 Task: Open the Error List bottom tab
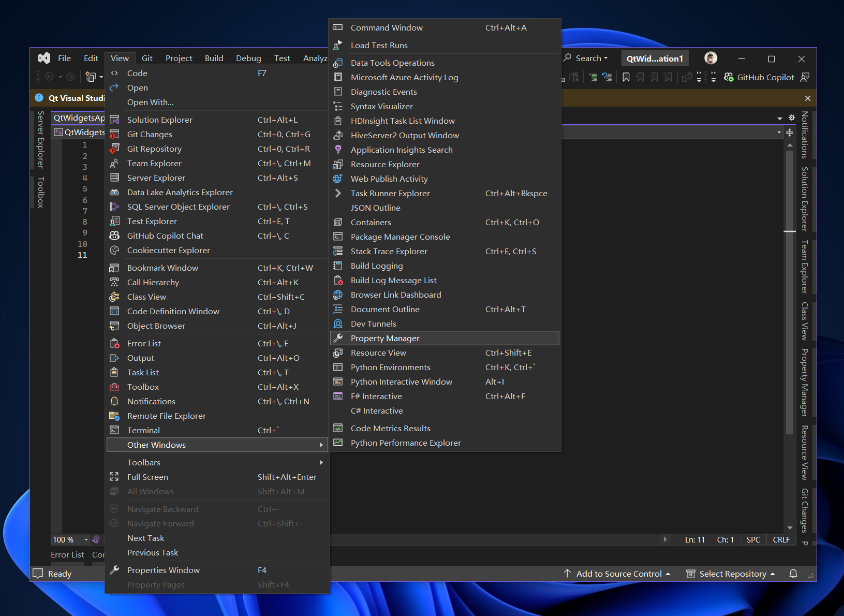[x=67, y=554]
